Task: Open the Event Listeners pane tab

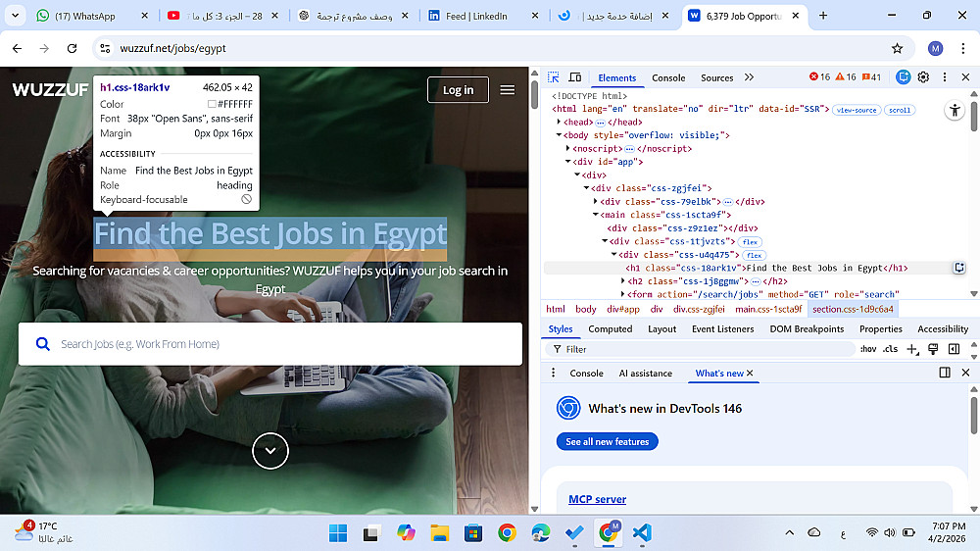Action: pyautogui.click(x=722, y=329)
